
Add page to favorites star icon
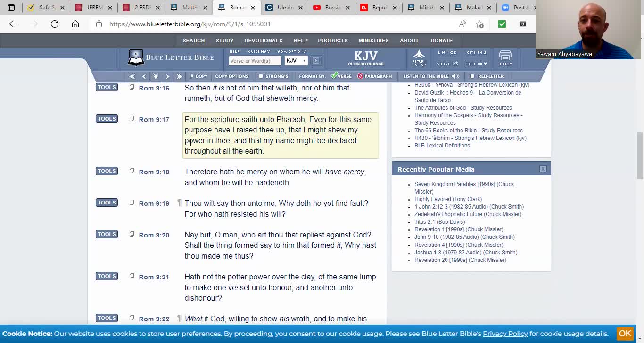coord(479,24)
